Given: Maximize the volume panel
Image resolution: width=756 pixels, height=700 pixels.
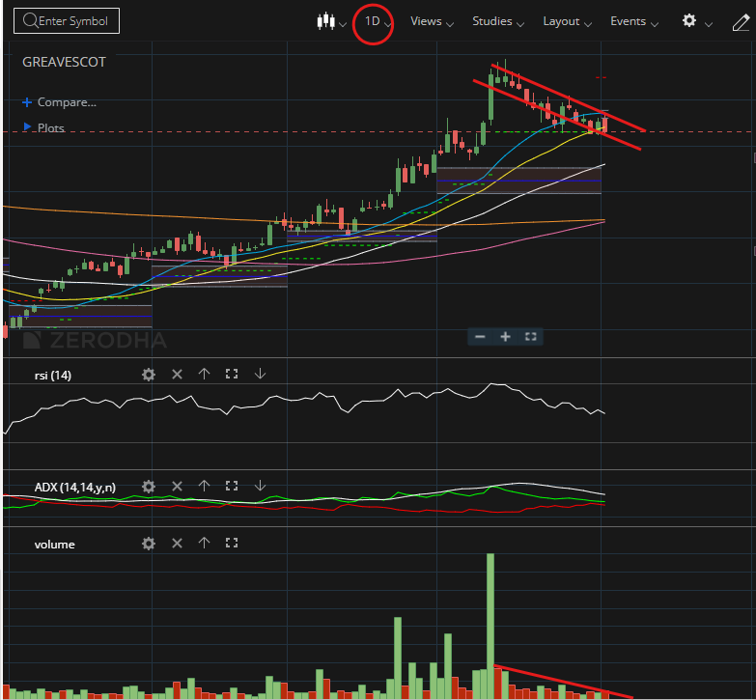Looking at the screenshot, I should click(x=232, y=543).
